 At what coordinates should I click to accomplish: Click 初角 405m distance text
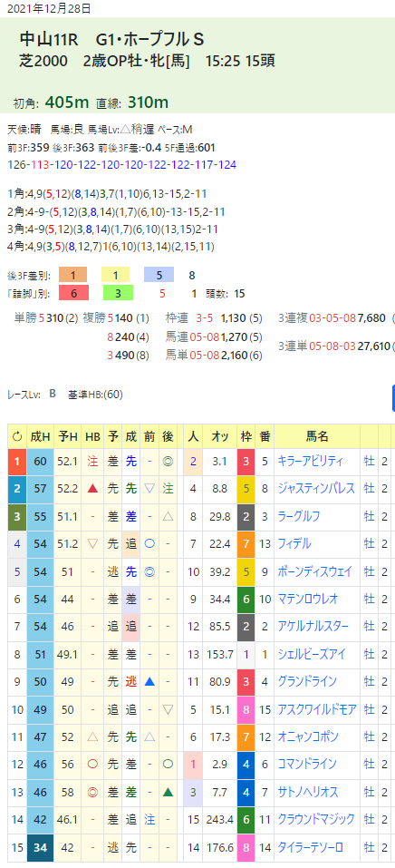52,102
